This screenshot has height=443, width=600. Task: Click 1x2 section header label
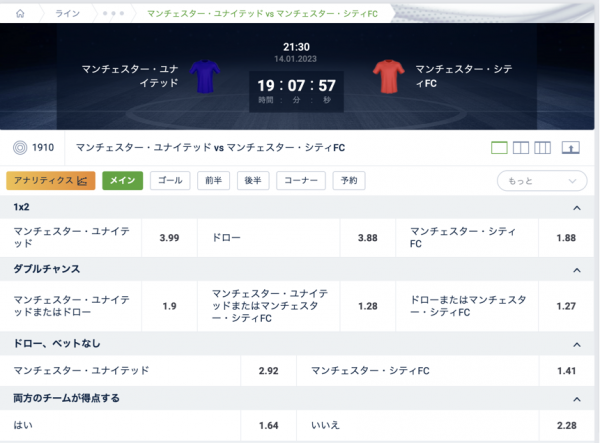pos(21,207)
